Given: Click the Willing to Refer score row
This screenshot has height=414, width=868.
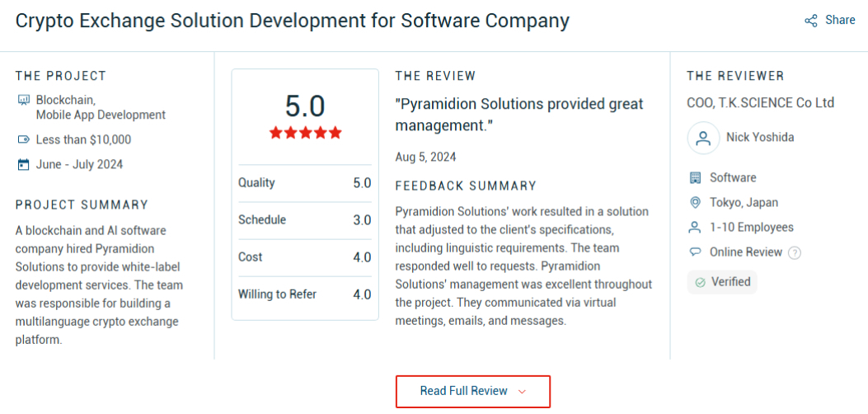Looking at the screenshot, I should coord(304,294).
